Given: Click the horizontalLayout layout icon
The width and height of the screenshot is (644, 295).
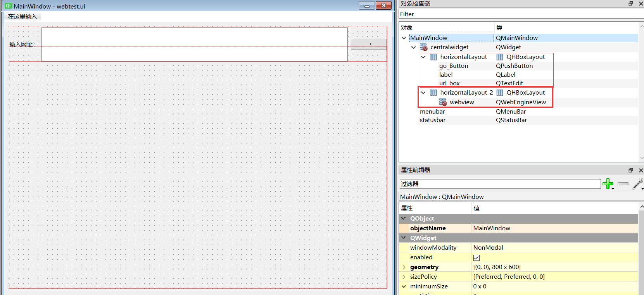Looking at the screenshot, I should tap(433, 57).
